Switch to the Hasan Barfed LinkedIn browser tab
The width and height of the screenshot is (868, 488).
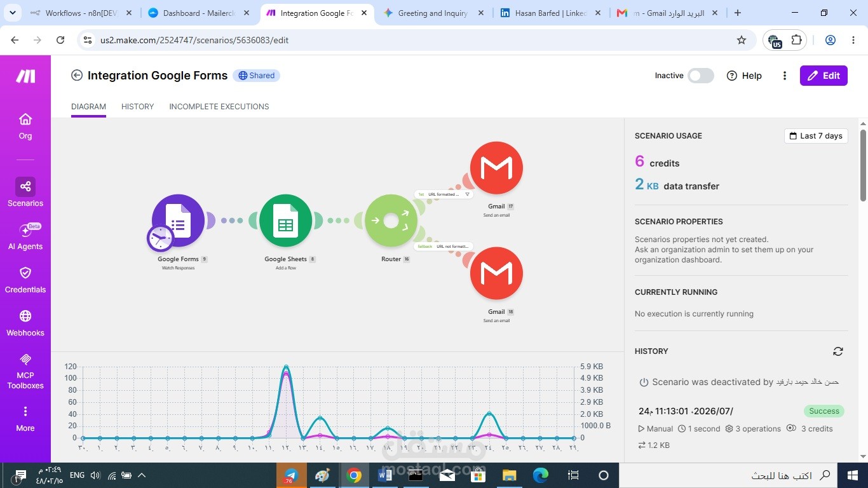coord(551,13)
